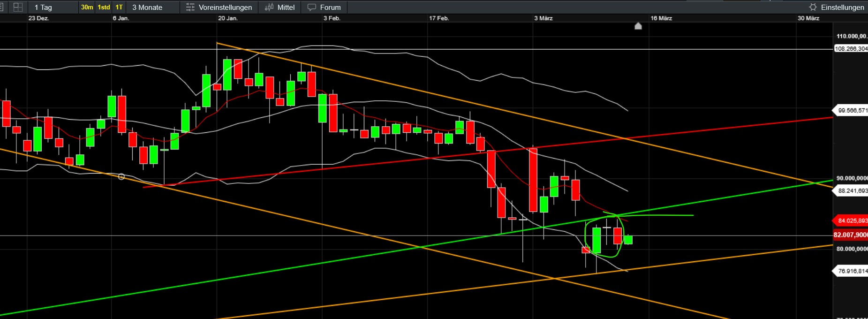
Task: Click the 3 März date label
Action: tap(543, 18)
